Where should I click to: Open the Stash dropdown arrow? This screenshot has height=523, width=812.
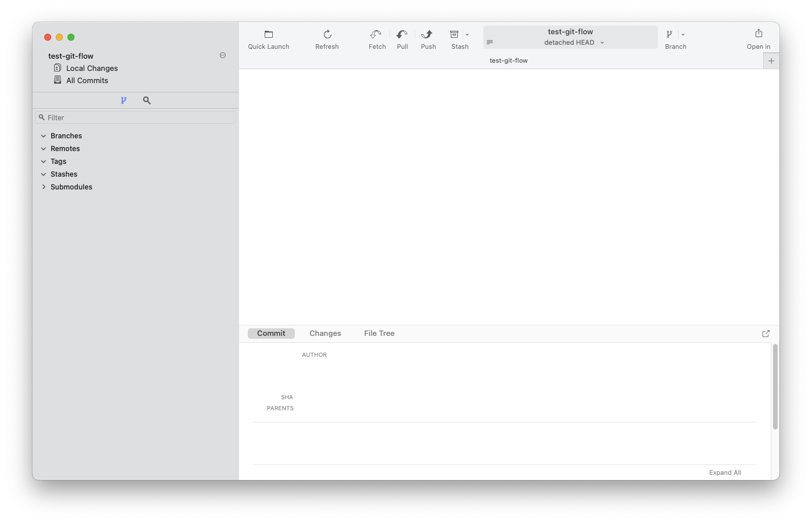pyautogui.click(x=466, y=34)
